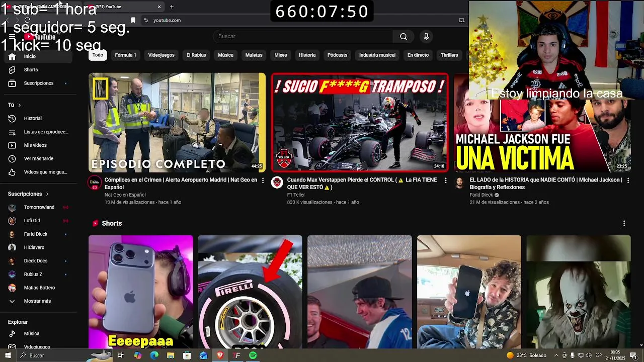Click the Windows Start button
Screen dimensions: 644x362
[8, 355]
